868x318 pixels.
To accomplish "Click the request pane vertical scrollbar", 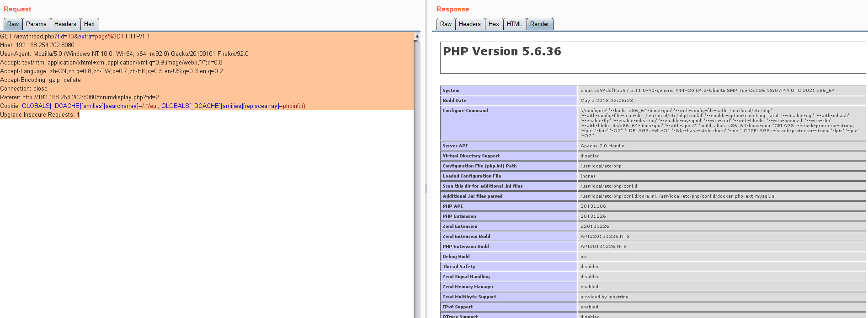I will click(417, 178).
